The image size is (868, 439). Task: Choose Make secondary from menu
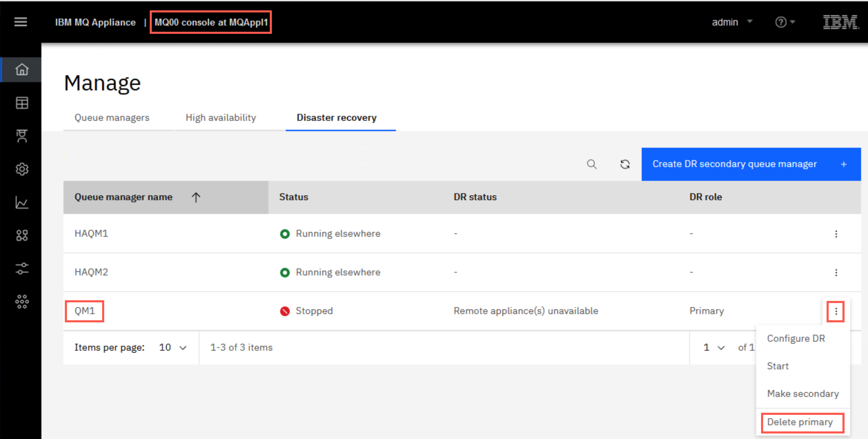[x=803, y=394]
